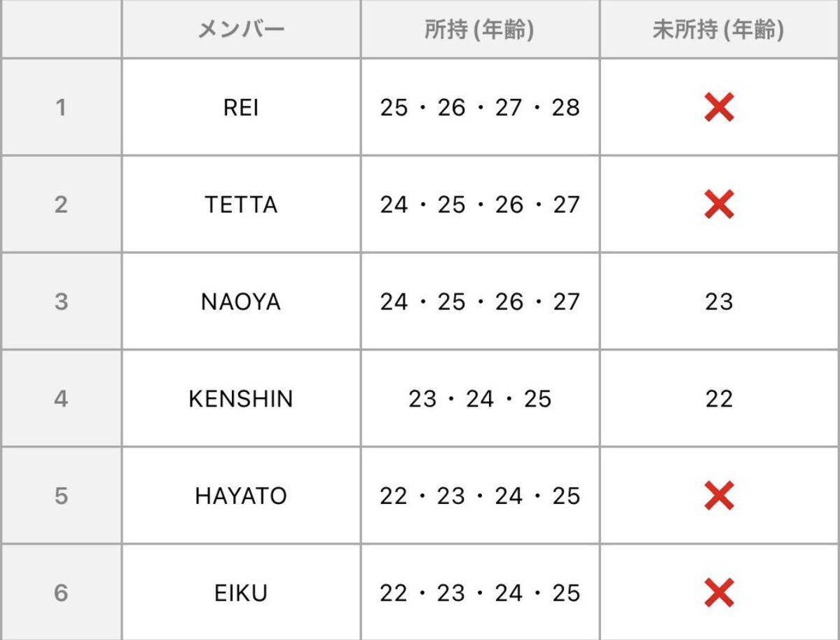Select row number 3 header
This screenshot has height=640, width=840.
point(61,302)
